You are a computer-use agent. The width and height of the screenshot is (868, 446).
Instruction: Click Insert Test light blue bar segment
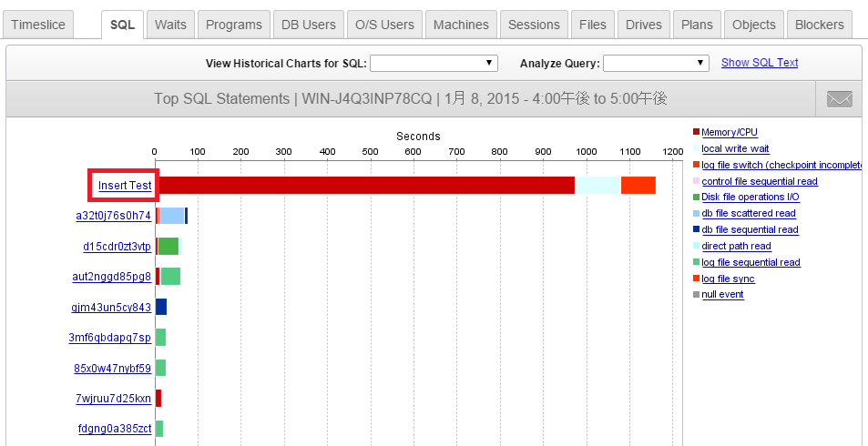point(597,186)
